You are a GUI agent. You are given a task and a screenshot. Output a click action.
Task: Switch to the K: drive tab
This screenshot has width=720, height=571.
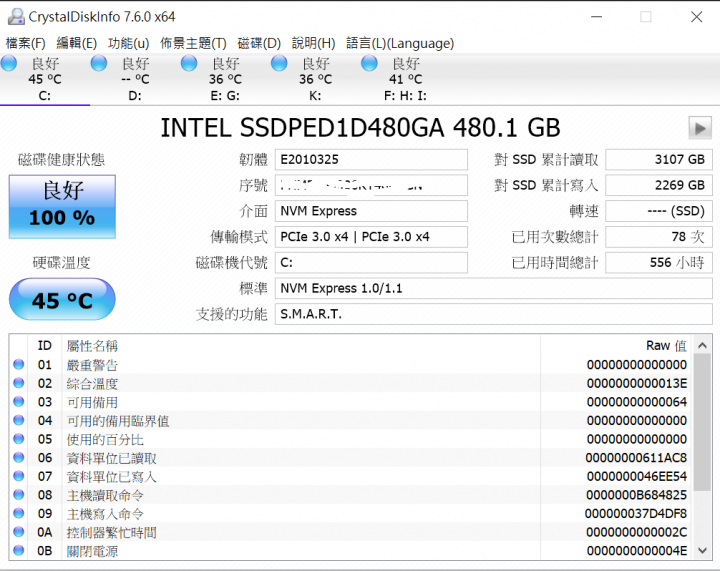315,79
